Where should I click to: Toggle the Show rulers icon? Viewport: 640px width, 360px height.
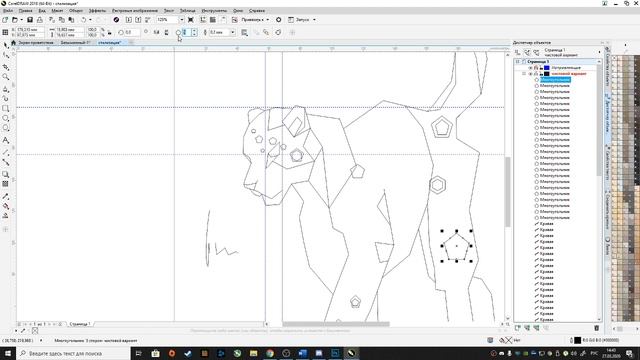[x=203, y=20]
